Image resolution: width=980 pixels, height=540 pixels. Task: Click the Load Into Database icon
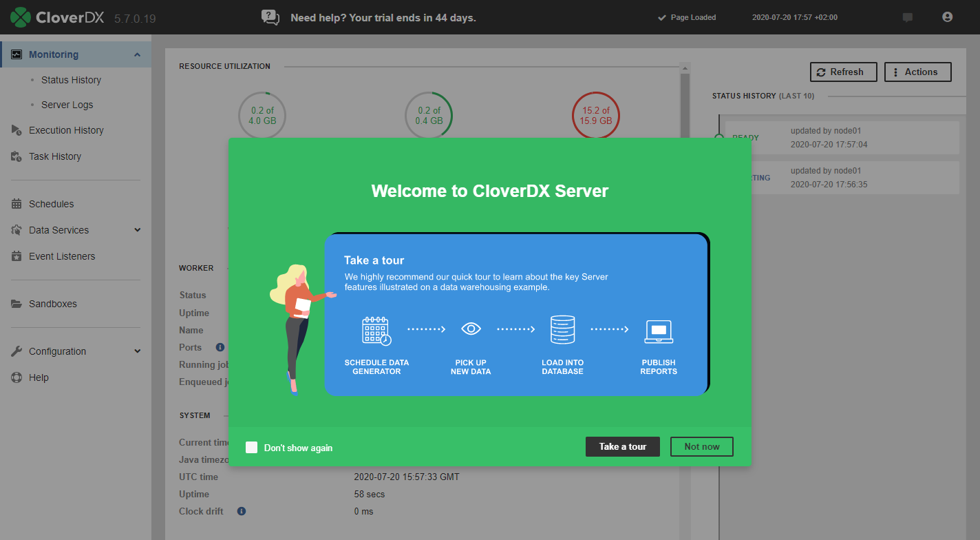pos(562,330)
